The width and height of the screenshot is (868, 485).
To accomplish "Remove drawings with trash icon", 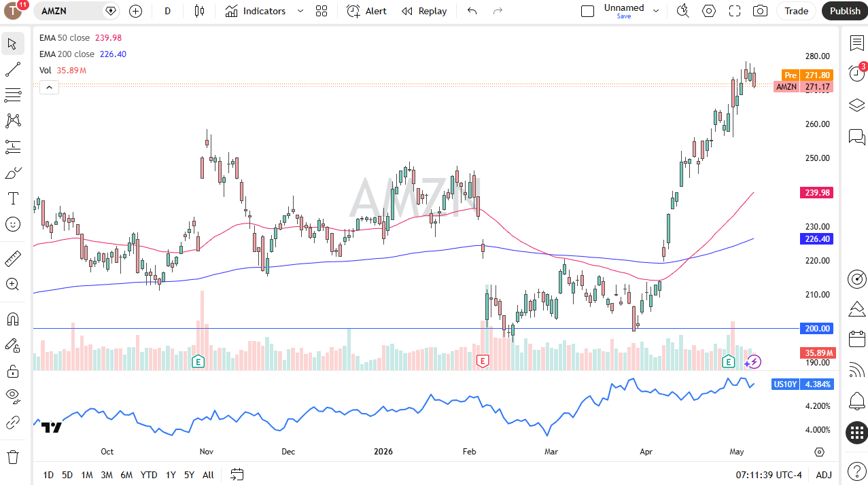I will (12, 456).
